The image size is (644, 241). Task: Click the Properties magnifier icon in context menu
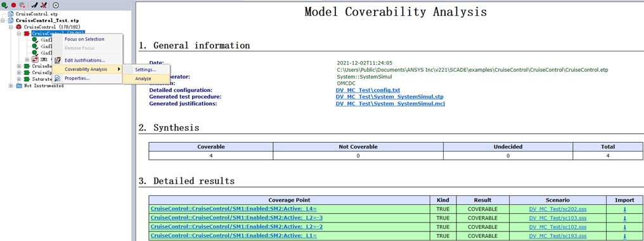[58, 78]
